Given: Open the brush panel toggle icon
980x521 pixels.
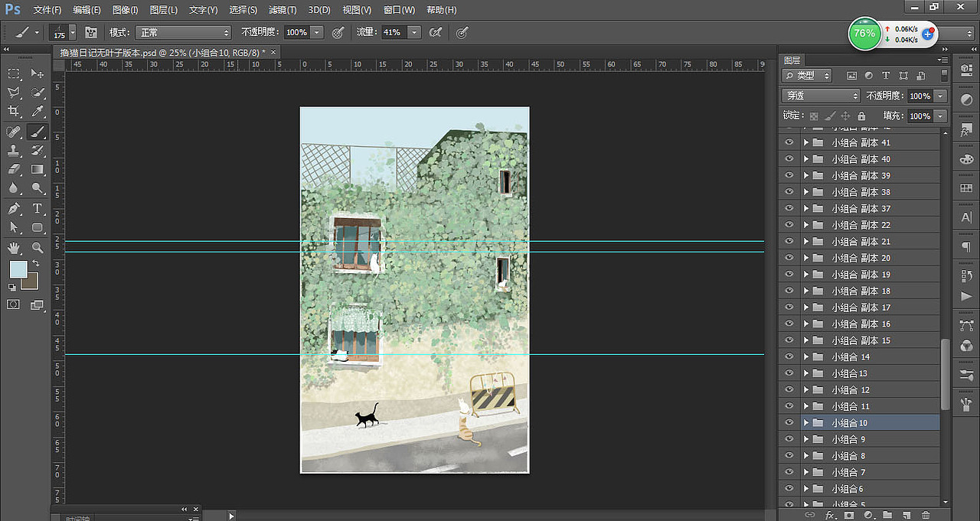Looking at the screenshot, I should (x=91, y=32).
